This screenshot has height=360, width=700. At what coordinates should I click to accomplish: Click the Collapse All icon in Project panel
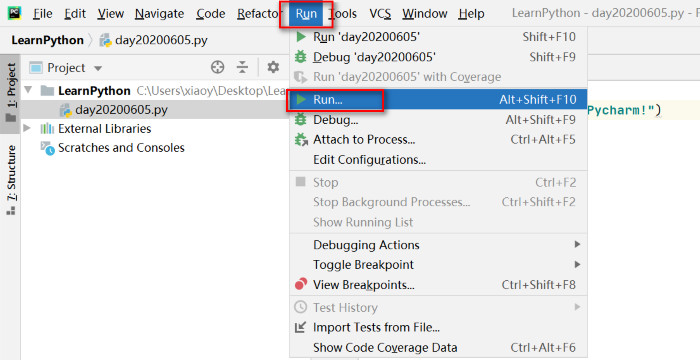(x=242, y=67)
